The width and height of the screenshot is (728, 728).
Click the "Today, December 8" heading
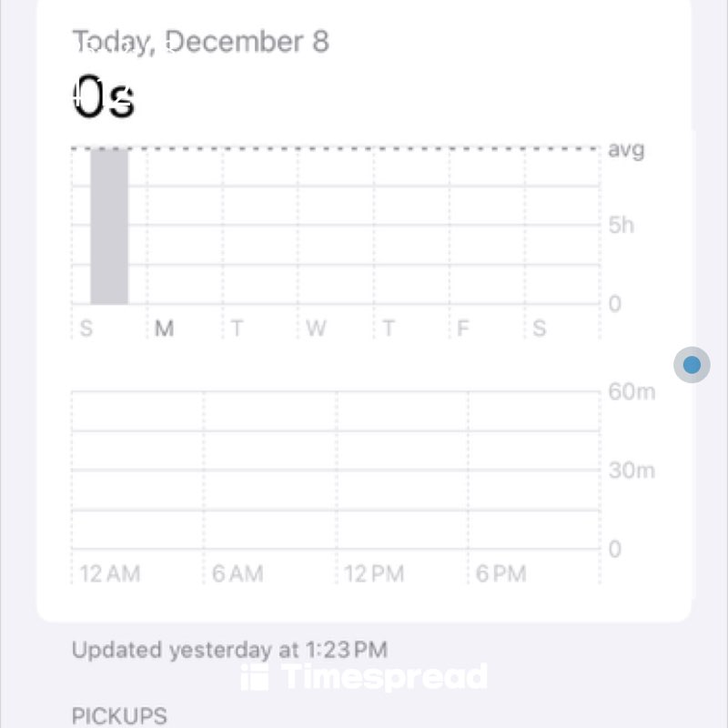tap(200, 42)
